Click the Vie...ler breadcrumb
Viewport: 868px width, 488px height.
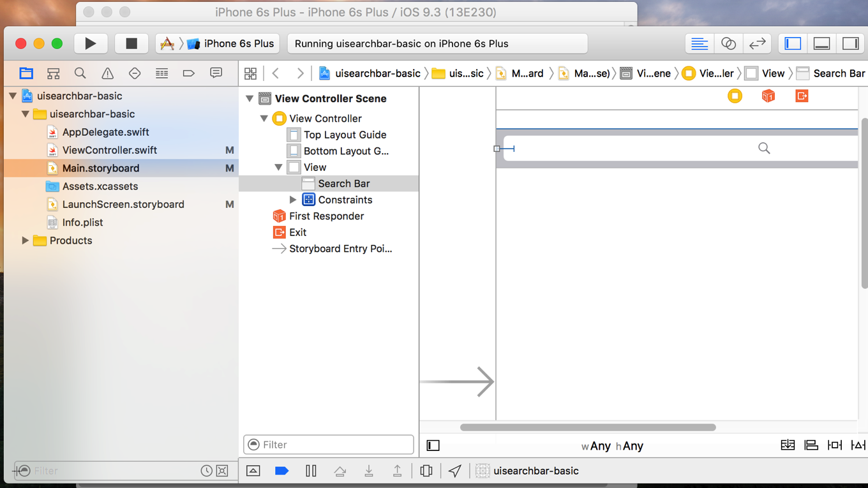(x=708, y=73)
